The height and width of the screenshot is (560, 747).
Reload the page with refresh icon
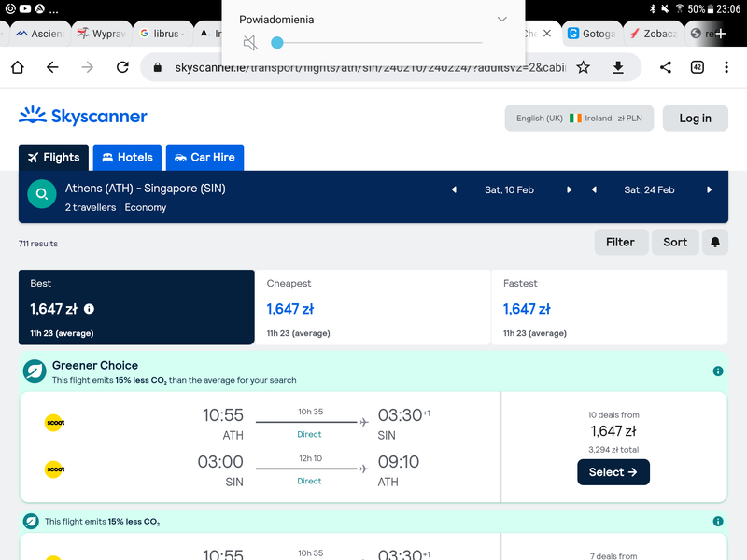click(x=122, y=67)
